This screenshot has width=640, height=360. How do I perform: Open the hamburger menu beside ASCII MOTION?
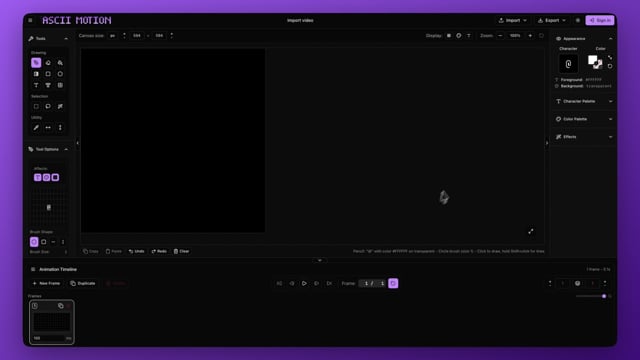tap(30, 20)
